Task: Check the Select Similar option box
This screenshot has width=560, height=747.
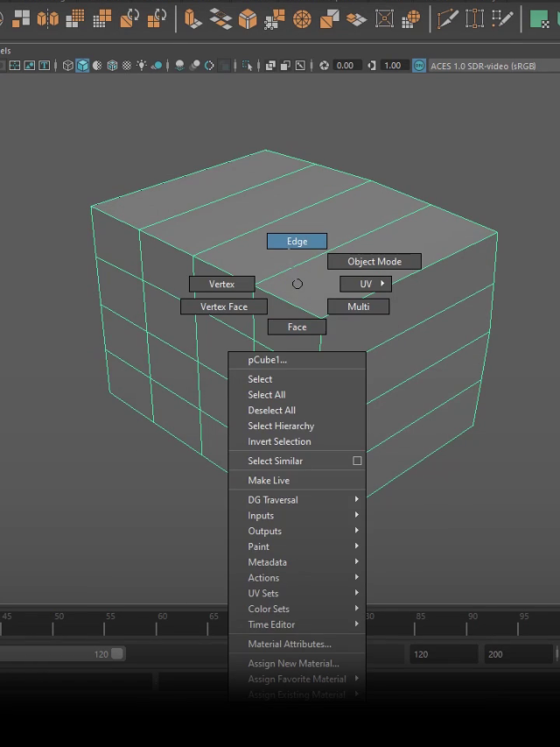Action: tap(357, 461)
